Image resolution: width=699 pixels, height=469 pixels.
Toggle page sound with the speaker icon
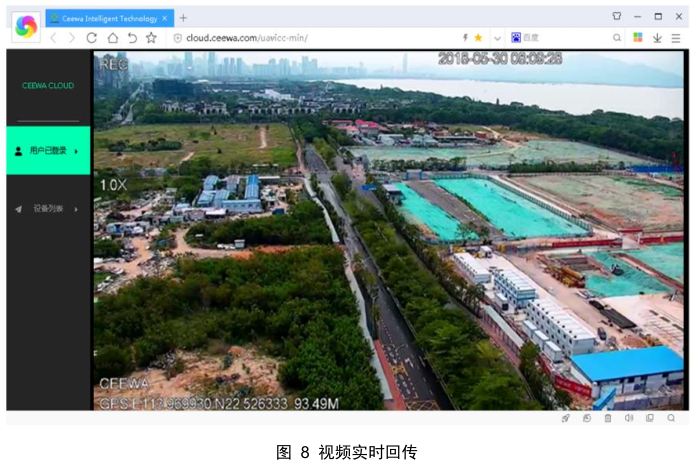pos(629,418)
